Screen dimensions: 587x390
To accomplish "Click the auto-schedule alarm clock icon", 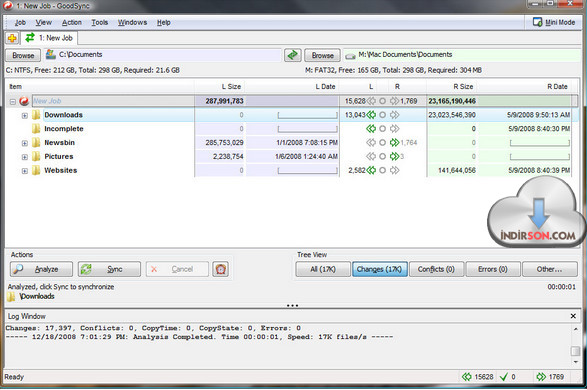I will [220, 269].
